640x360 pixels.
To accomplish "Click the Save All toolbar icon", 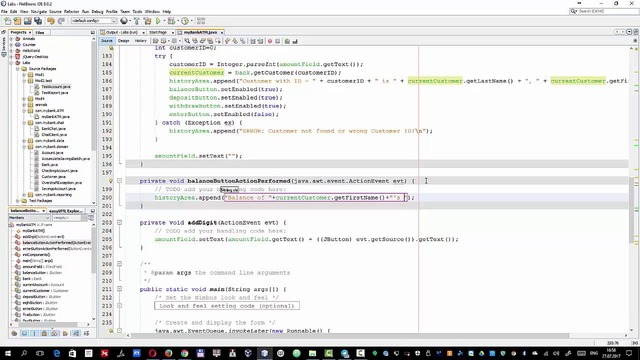I will (38, 21).
